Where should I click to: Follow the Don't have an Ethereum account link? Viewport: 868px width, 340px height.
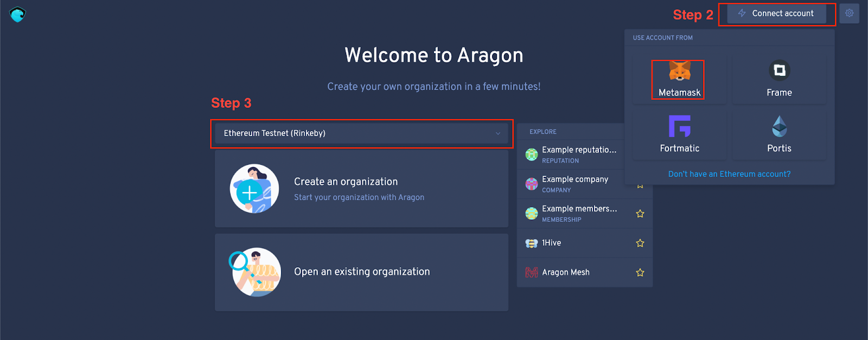click(x=729, y=174)
